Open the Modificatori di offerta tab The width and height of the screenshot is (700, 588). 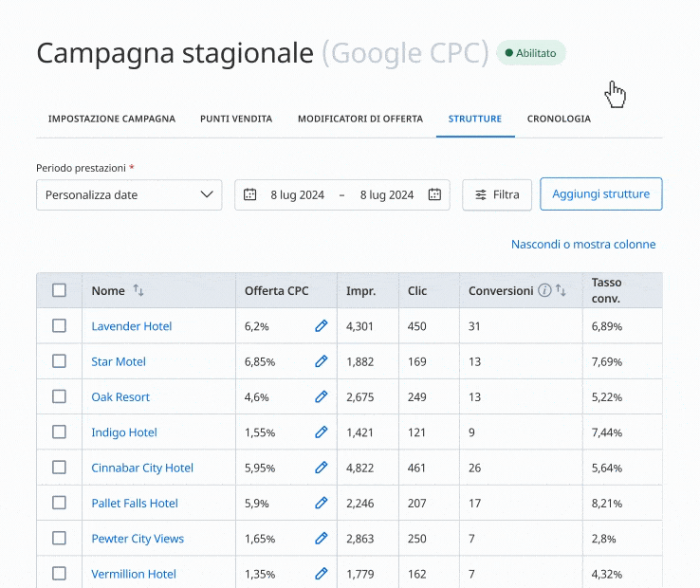(x=360, y=119)
